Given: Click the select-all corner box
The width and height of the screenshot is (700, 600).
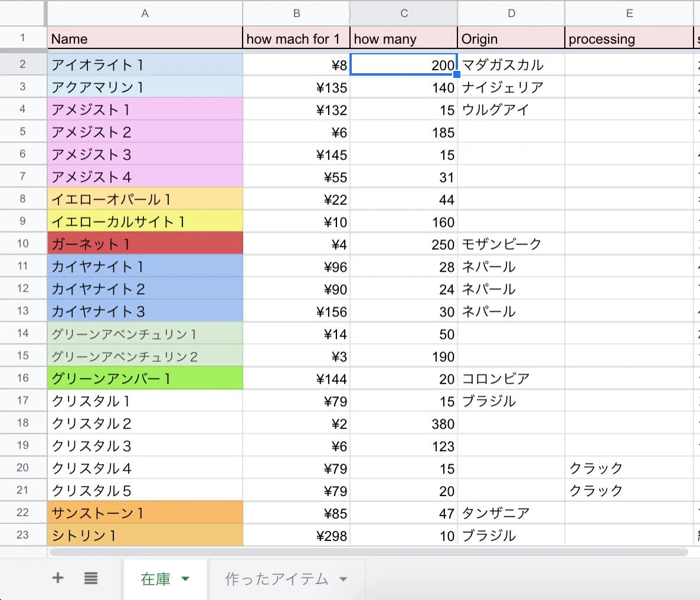Looking at the screenshot, I should 23,13.
